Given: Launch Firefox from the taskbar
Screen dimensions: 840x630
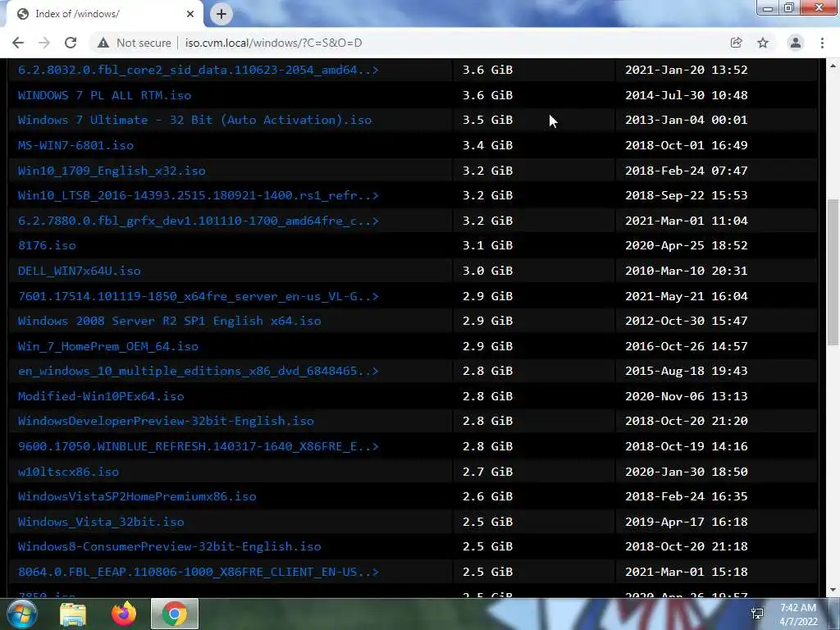Looking at the screenshot, I should pos(124,614).
